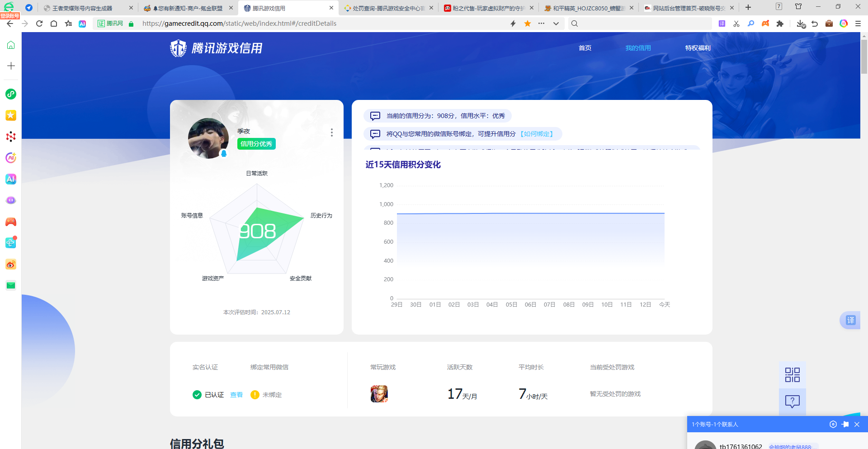The height and width of the screenshot is (449, 868).
Task: Click the 信用分优秀 badge
Action: point(256,144)
